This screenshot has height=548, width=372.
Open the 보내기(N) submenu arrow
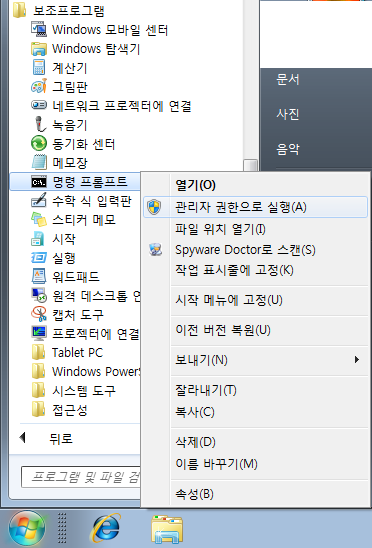[357, 360]
